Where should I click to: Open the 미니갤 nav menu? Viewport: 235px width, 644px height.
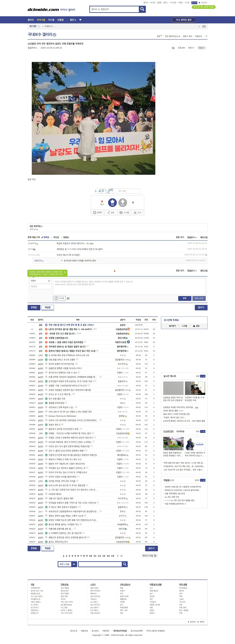point(51,20)
